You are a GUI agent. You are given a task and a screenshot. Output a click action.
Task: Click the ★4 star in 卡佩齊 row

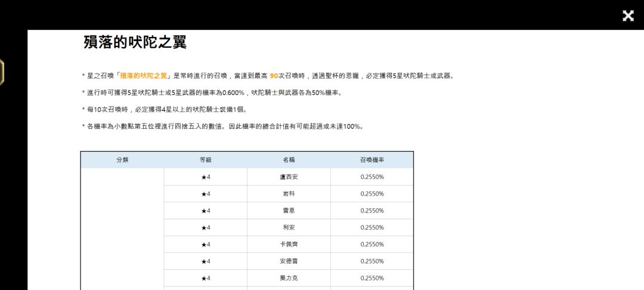pos(206,245)
